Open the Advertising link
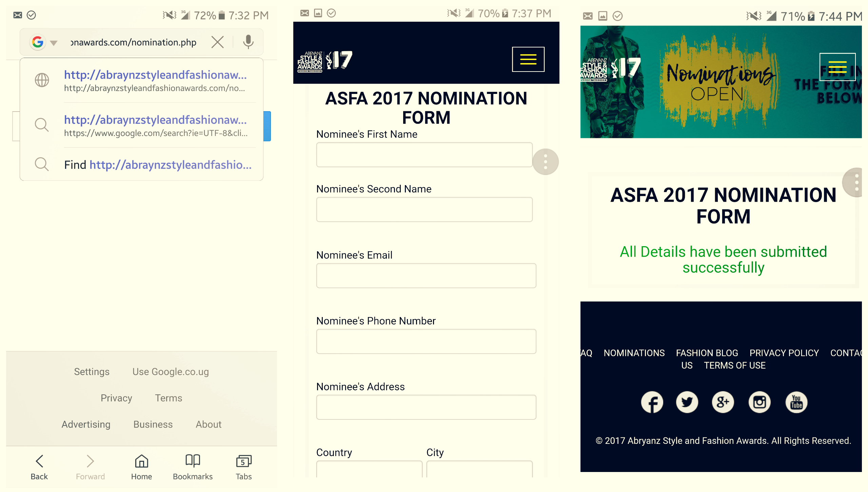Image resolution: width=868 pixels, height=492 pixels. [x=86, y=424]
